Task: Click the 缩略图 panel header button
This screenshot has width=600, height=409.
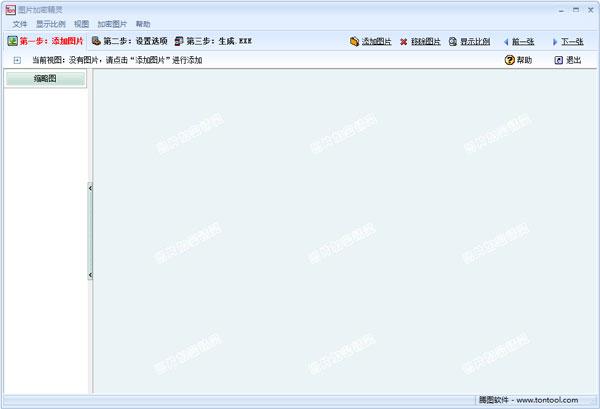Action: (45, 78)
